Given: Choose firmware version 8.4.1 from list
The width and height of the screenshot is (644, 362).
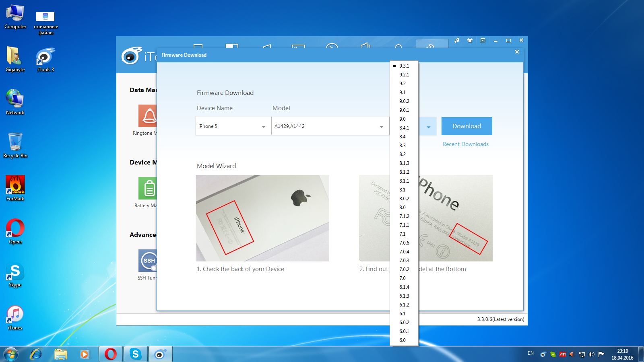Looking at the screenshot, I should [404, 128].
